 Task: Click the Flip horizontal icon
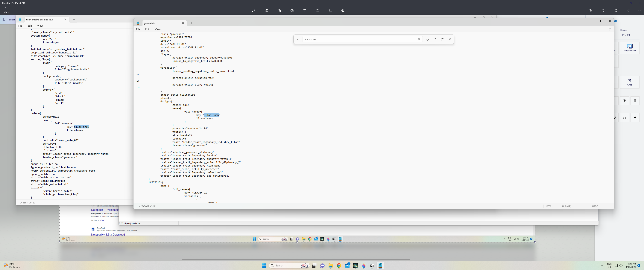click(x=625, y=117)
